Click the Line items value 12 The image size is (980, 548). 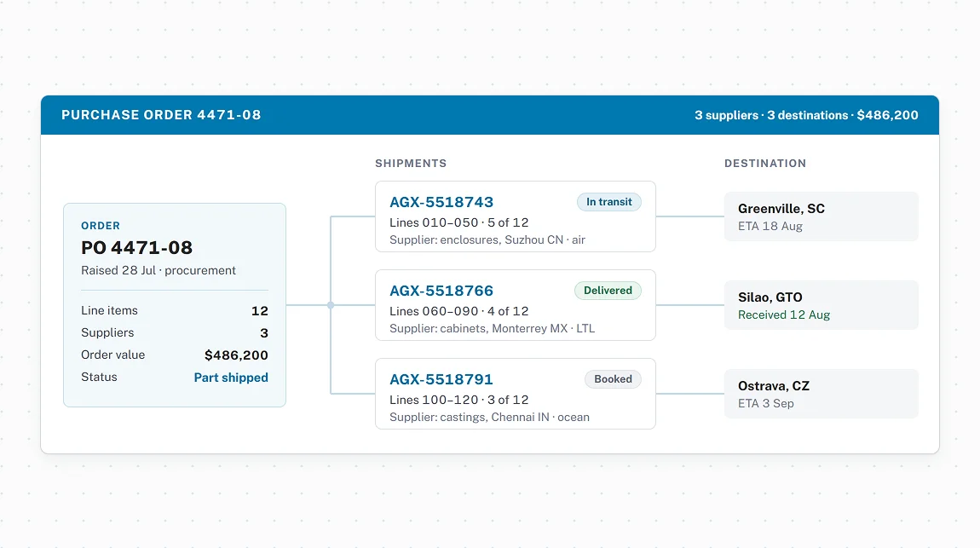pos(259,310)
